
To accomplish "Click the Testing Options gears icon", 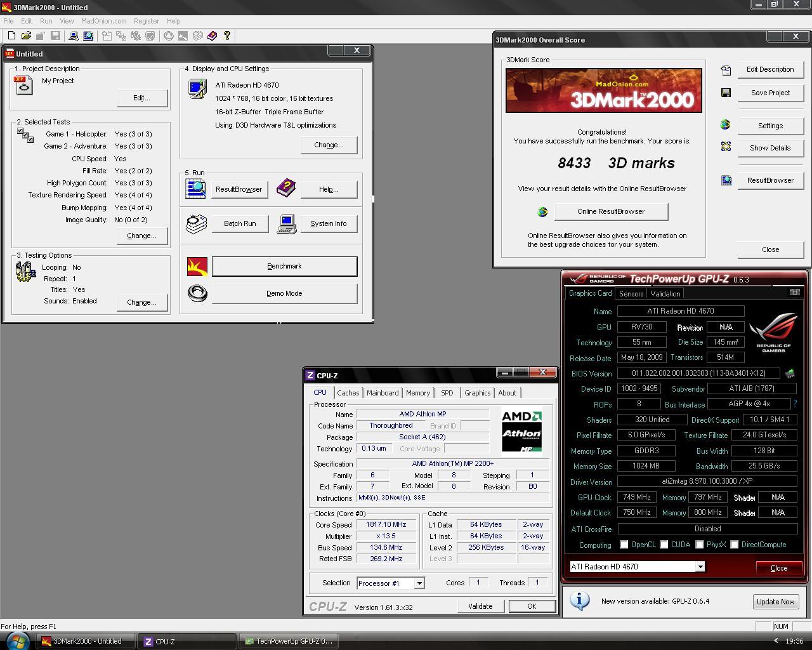I will pos(25,272).
